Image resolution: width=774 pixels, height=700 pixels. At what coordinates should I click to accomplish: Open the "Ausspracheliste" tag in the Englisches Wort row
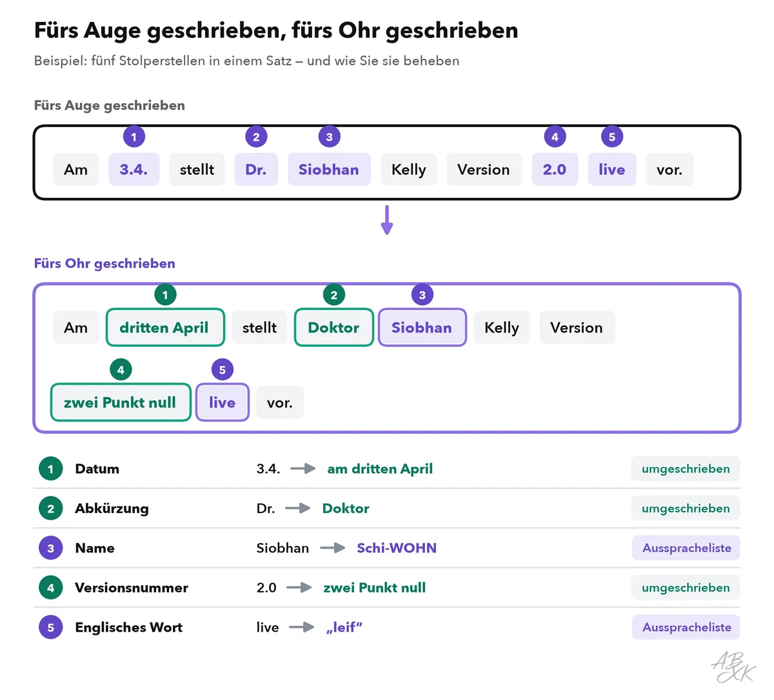(686, 627)
